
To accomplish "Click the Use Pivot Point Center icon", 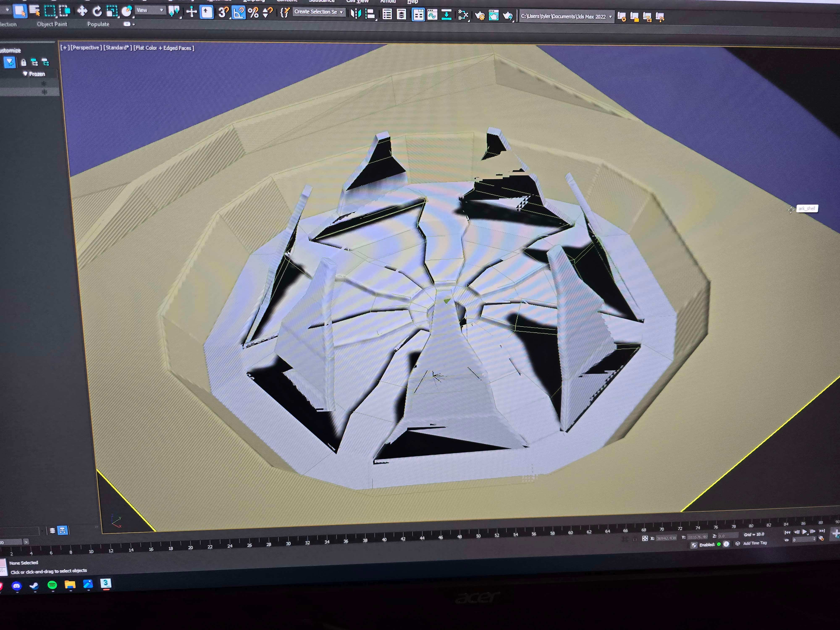I will pos(174,12).
